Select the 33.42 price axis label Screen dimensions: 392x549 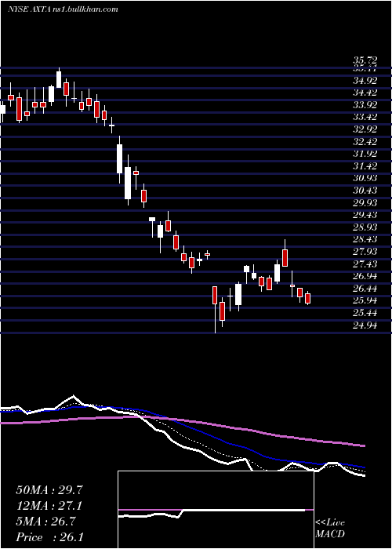pos(365,117)
